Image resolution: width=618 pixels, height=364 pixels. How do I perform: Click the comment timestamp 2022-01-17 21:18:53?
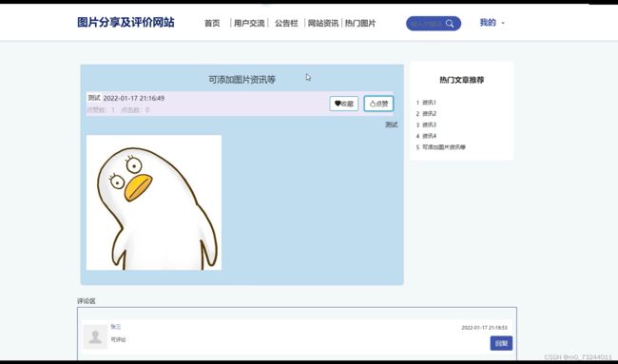tap(484, 328)
